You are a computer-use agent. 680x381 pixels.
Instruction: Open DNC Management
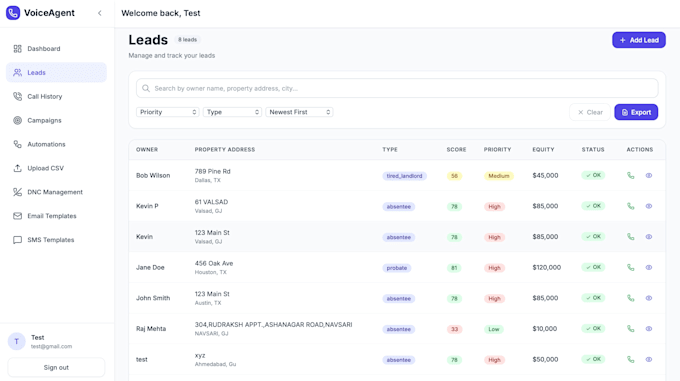coord(56,192)
